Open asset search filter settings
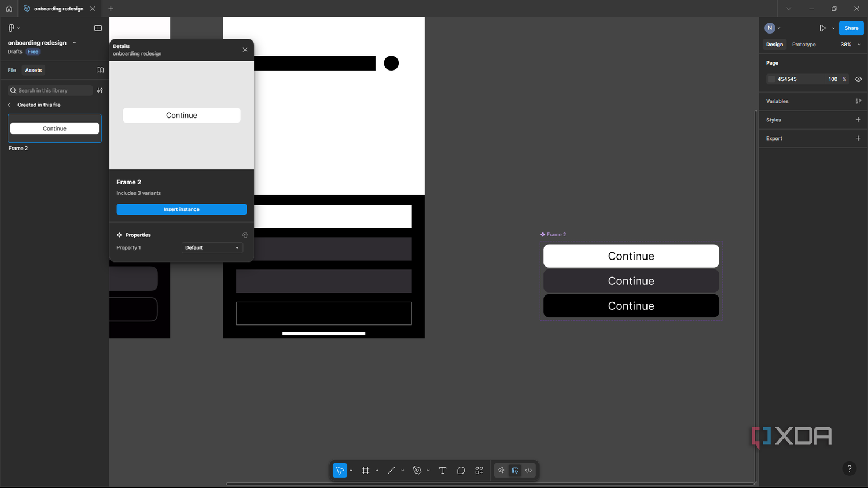This screenshot has height=488, width=868. [x=100, y=90]
